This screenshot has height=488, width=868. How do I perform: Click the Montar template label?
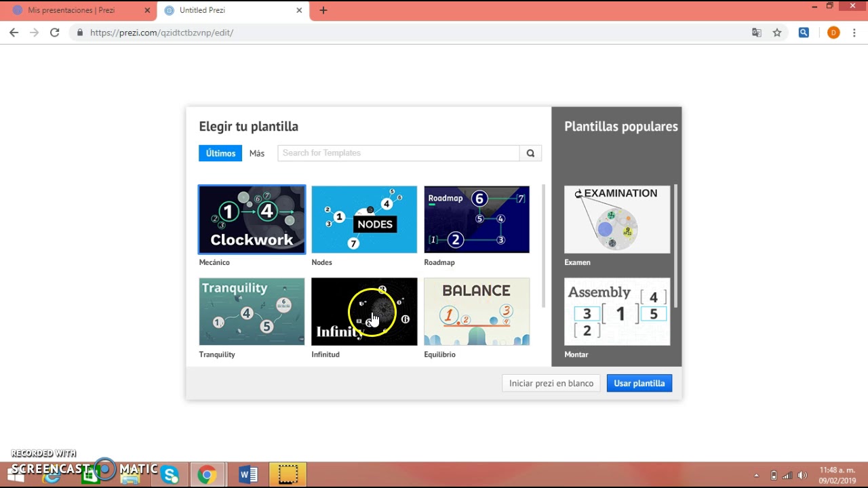pos(576,354)
